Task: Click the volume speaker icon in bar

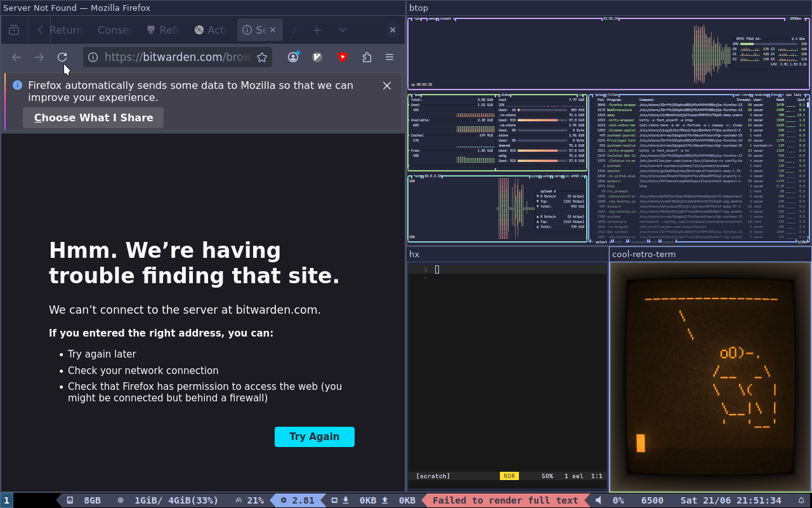Action: coord(598,500)
